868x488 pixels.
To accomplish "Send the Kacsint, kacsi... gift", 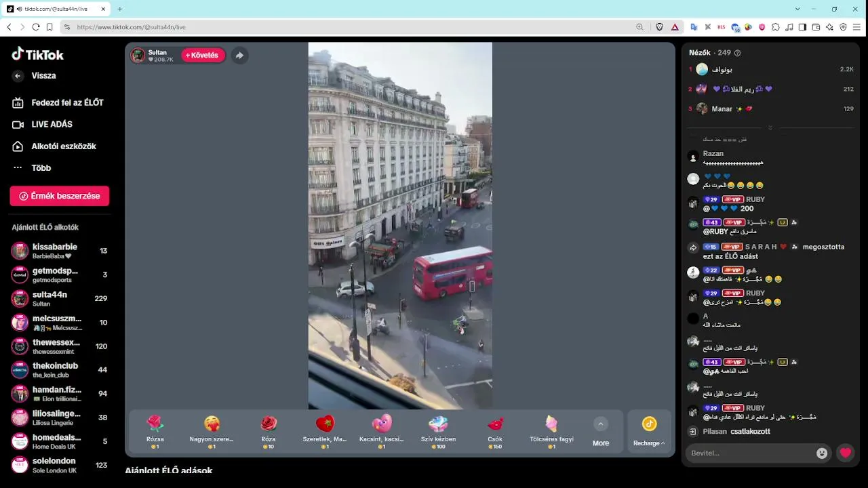I will [382, 432].
